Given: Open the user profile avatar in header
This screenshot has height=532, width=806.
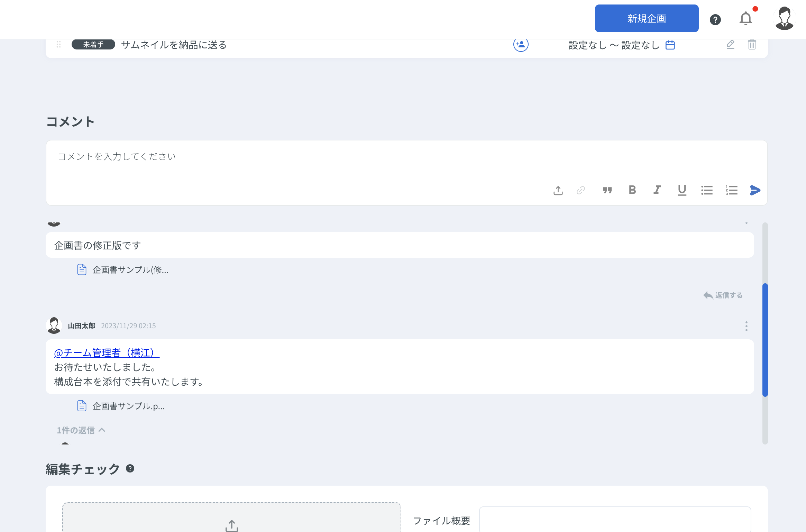Looking at the screenshot, I should point(784,18).
